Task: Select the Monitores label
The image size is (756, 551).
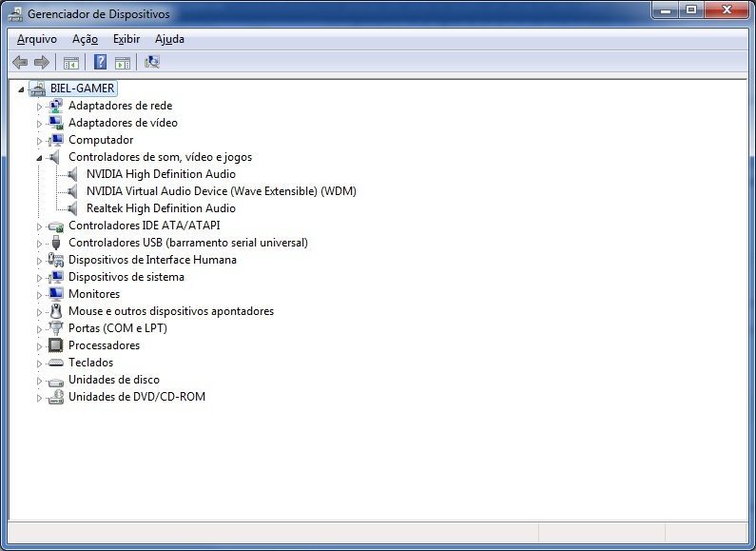Action: click(x=94, y=294)
